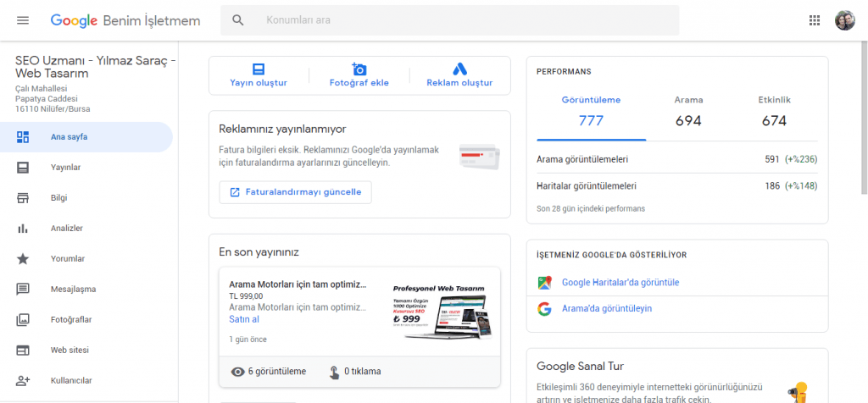Open Analizler in sidebar

(86, 229)
